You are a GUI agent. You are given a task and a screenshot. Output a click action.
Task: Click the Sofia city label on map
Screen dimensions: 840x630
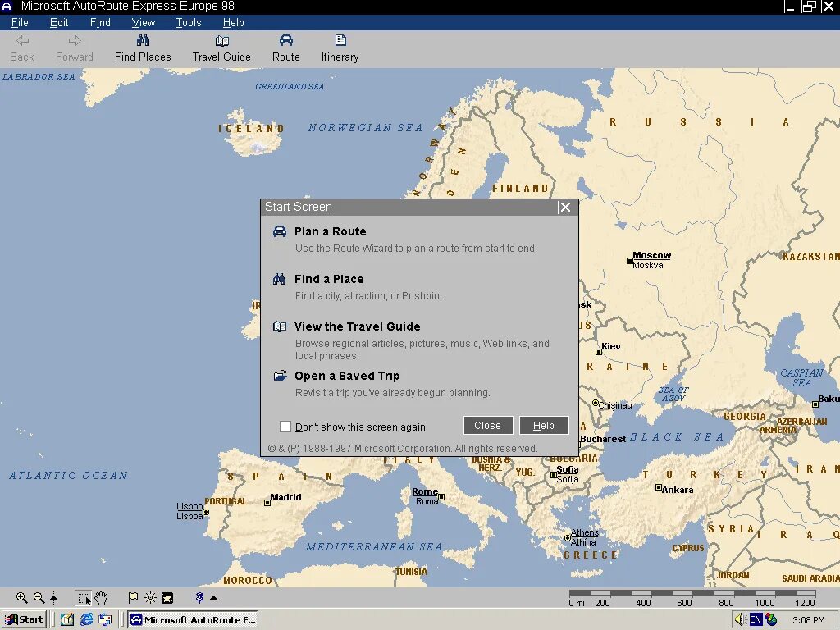point(568,469)
